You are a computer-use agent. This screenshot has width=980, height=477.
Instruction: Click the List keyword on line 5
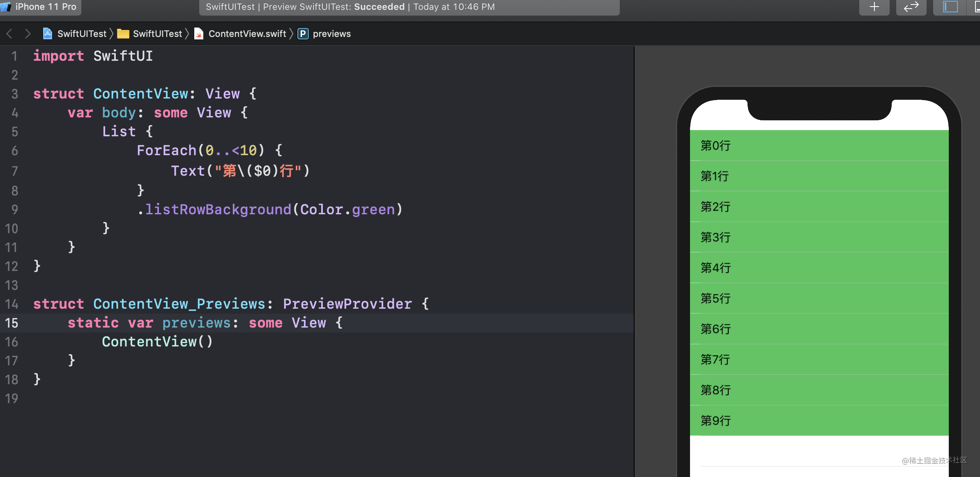119,131
